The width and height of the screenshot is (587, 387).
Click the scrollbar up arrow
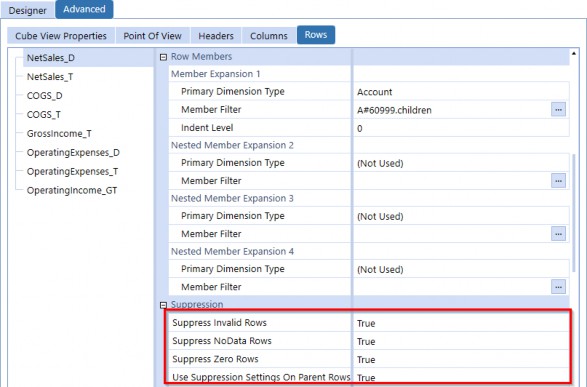[x=574, y=54]
